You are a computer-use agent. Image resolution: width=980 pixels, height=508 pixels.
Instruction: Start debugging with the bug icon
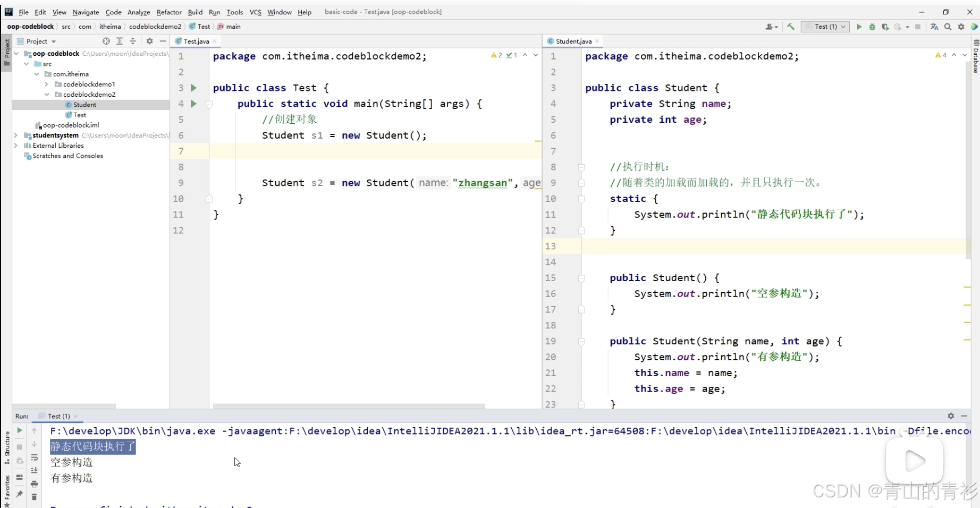click(x=872, y=27)
